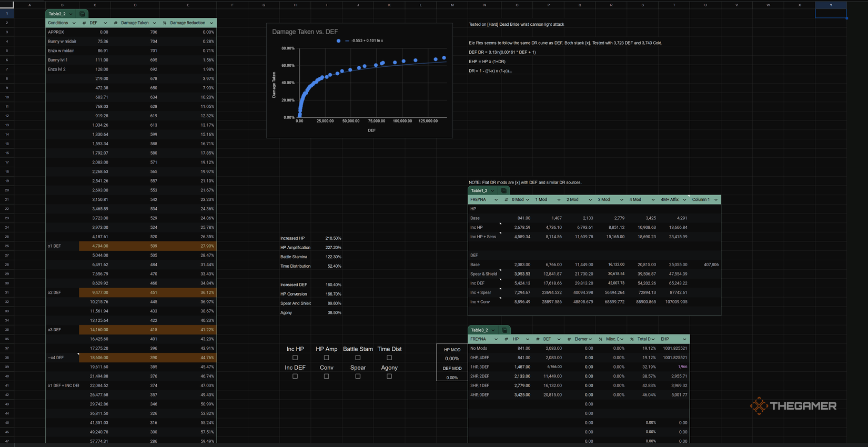Click number-type icon on Damage Taken column
This screenshot has width=868, height=447.
tap(116, 23)
